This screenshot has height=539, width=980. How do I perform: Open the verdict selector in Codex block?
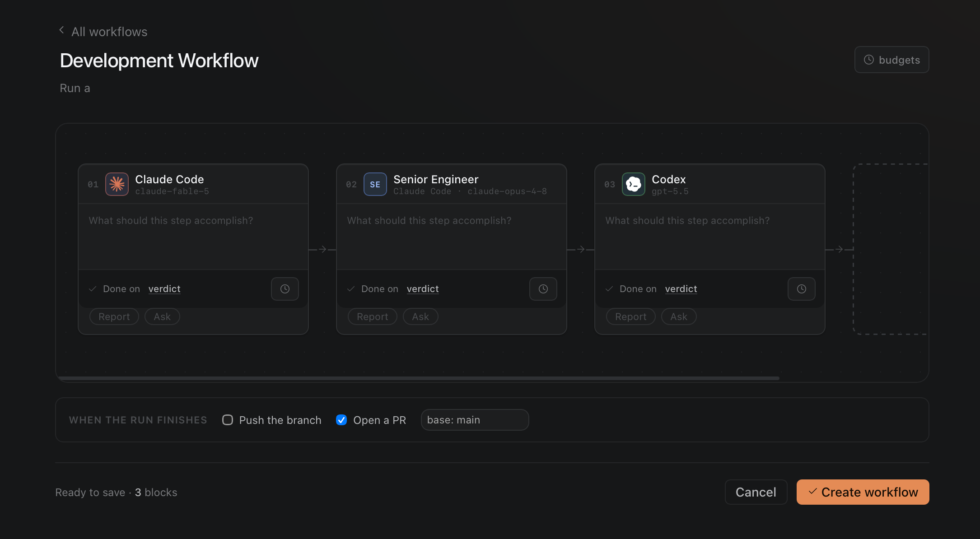point(681,289)
